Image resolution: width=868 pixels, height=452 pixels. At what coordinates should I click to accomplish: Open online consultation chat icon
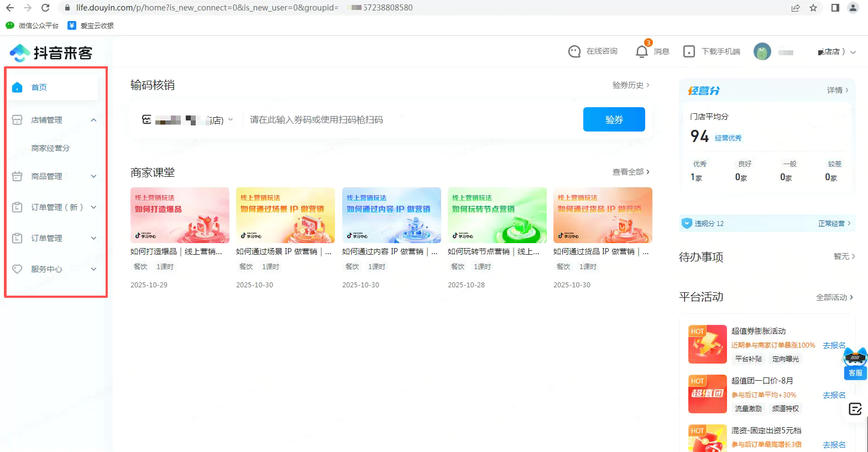[574, 51]
